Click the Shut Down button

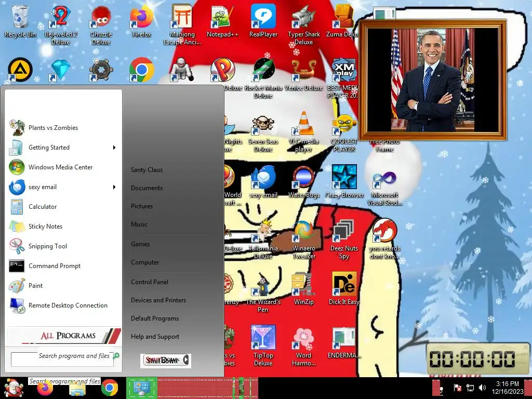162,360
